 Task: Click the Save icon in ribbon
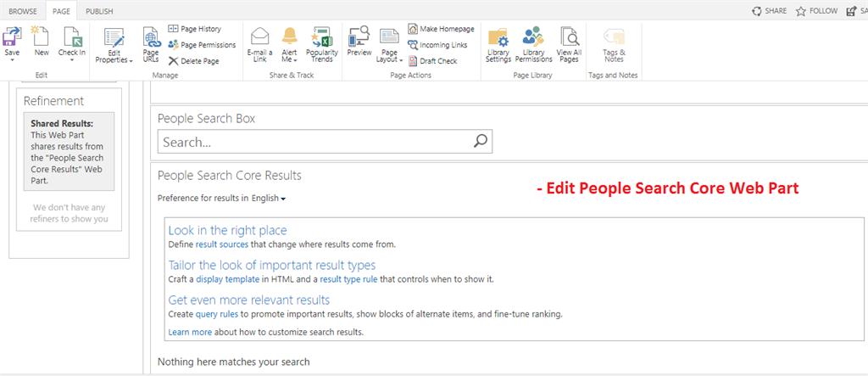pos(12,38)
